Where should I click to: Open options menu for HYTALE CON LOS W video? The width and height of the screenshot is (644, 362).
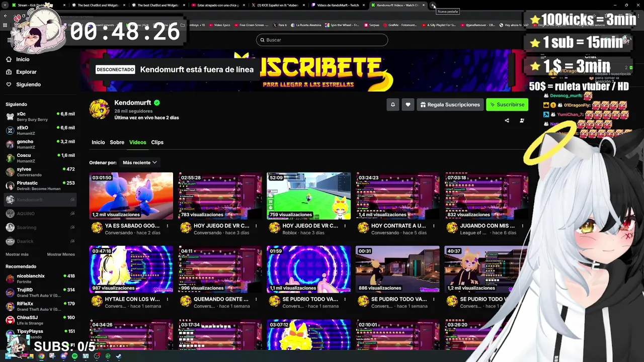(x=167, y=300)
